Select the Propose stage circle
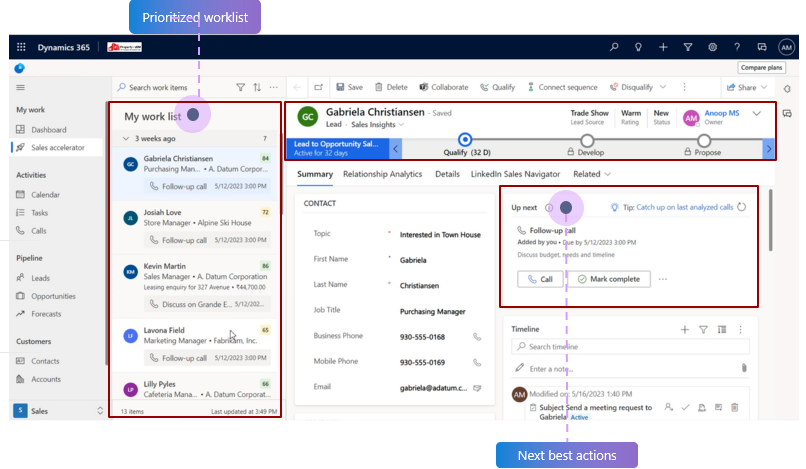The height and width of the screenshot is (469, 806). (704, 140)
